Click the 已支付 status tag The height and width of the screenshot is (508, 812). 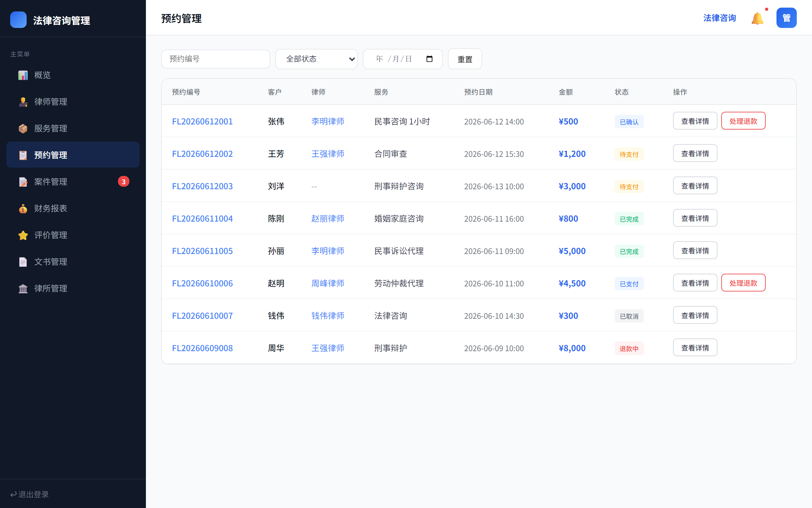pos(629,284)
